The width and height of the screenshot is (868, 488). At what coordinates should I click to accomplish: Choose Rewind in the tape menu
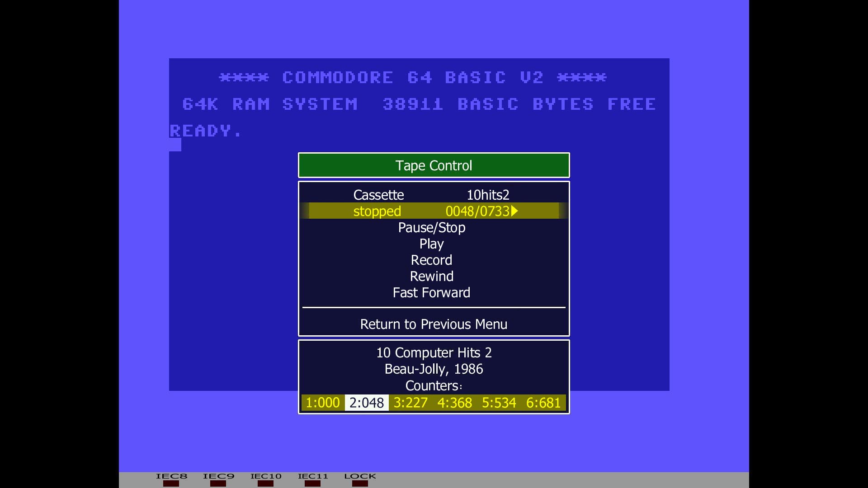(432, 276)
